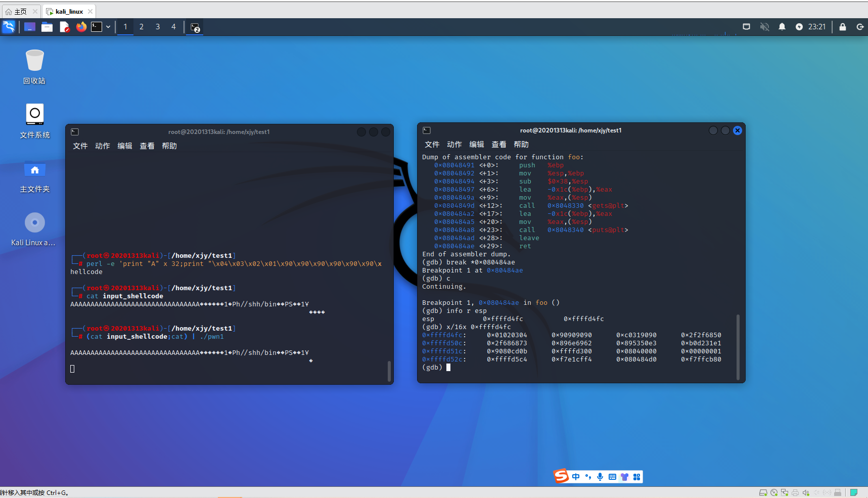Image resolution: width=868 pixels, height=498 pixels.
Task: Click the right terminal's title bar window icon
Action: click(x=427, y=130)
